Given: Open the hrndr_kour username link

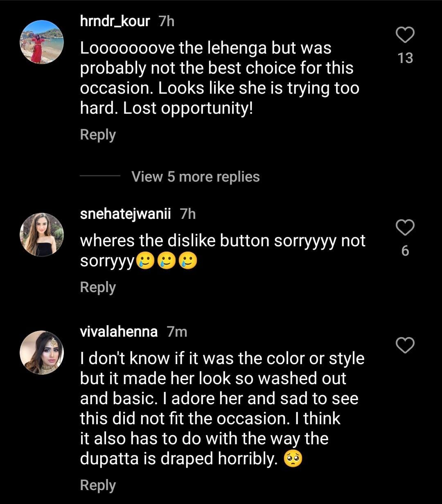Looking at the screenshot, I should (115, 21).
